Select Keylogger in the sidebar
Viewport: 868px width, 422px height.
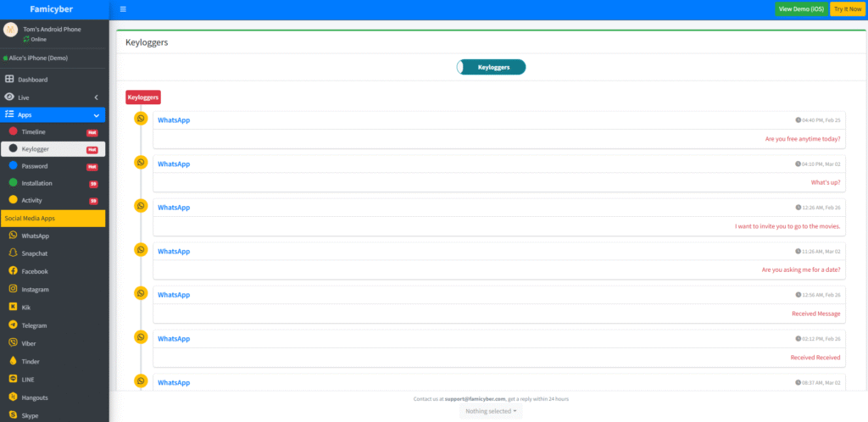(x=53, y=149)
